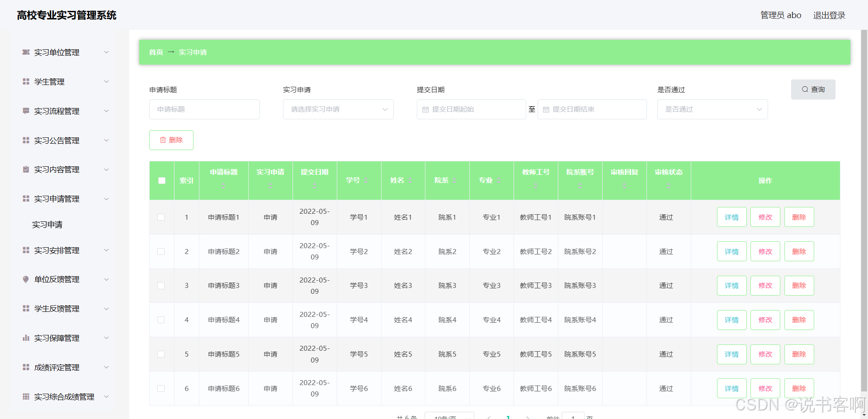Image resolution: width=868 pixels, height=419 pixels.
Task: Click the magnifier icon in 查询 button
Action: pyautogui.click(x=805, y=89)
